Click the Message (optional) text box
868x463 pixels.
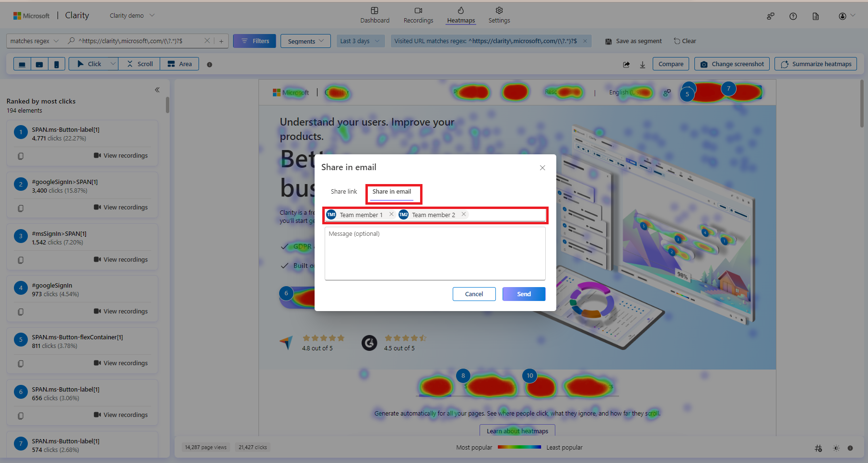pyautogui.click(x=435, y=254)
